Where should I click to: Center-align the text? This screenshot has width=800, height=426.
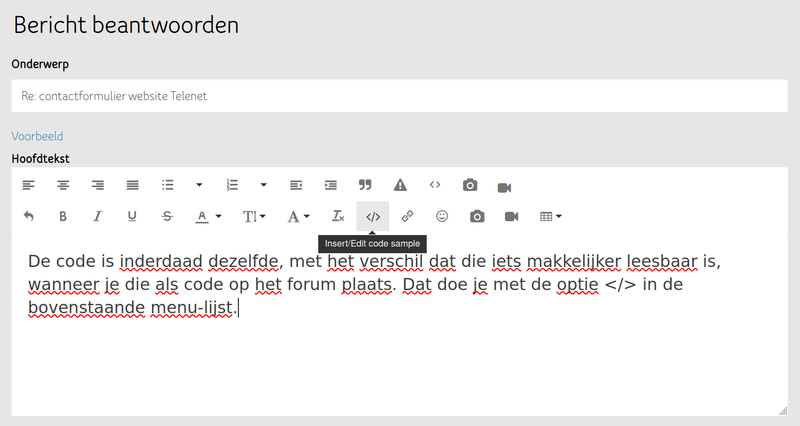tap(63, 185)
